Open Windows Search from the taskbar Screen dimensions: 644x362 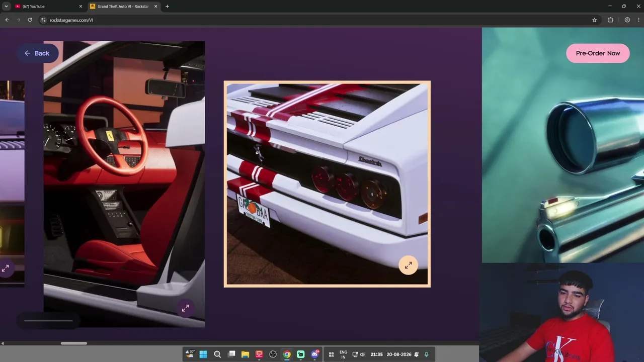[217, 354]
